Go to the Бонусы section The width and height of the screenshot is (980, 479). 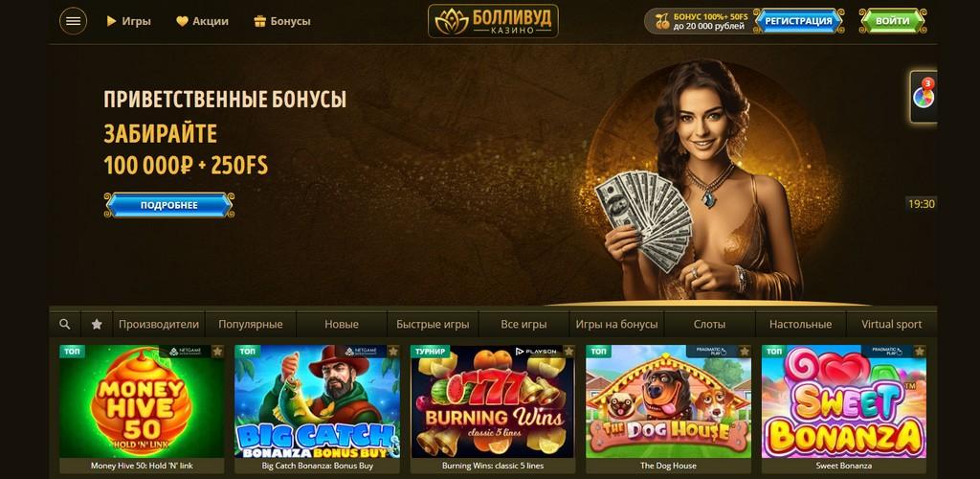[282, 21]
